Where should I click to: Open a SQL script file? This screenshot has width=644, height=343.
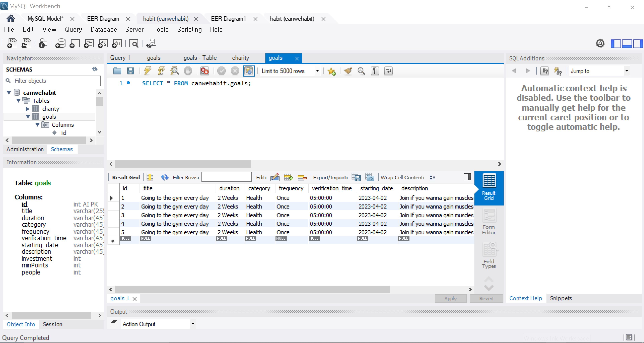pyautogui.click(x=117, y=71)
